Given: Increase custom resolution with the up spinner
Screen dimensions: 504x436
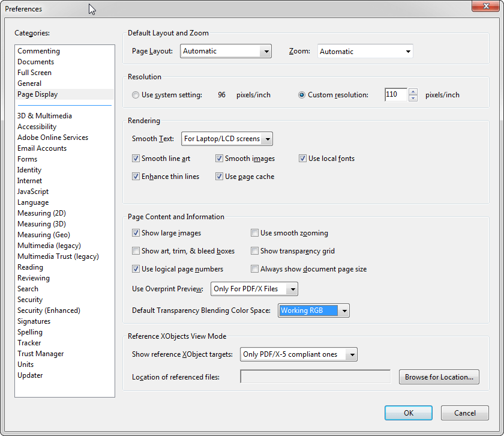Looking at the screenshot, I should [x=413, y=91].
